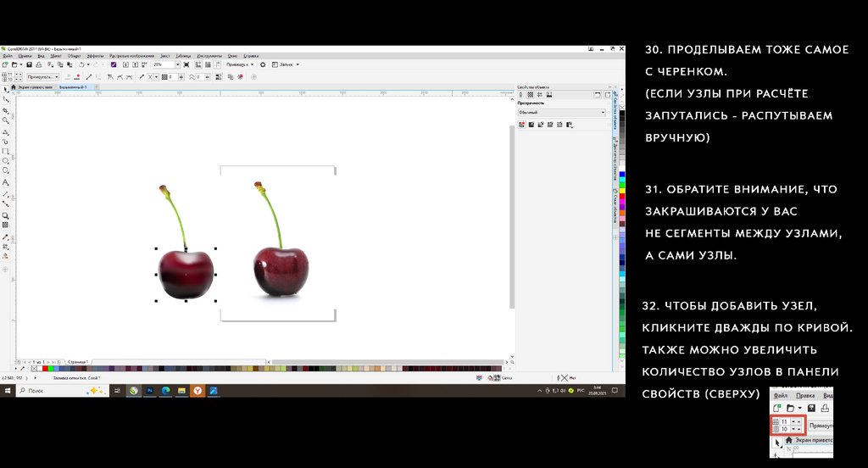Viewport: 868px width, 468px height.
Task: Pick the red swatch in bottom palette
Action: coord(45,368)
